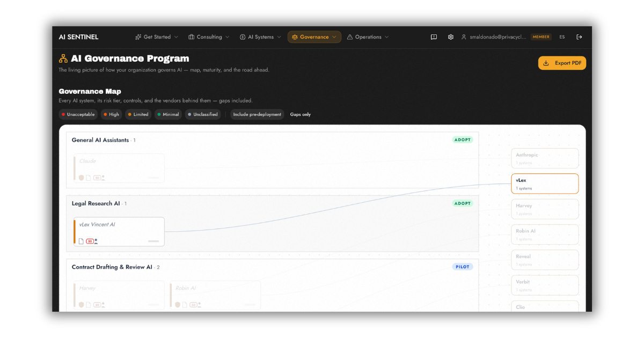644x338 pixels.
Task: Toggle the High risk filter
Action: coord(111,114)
